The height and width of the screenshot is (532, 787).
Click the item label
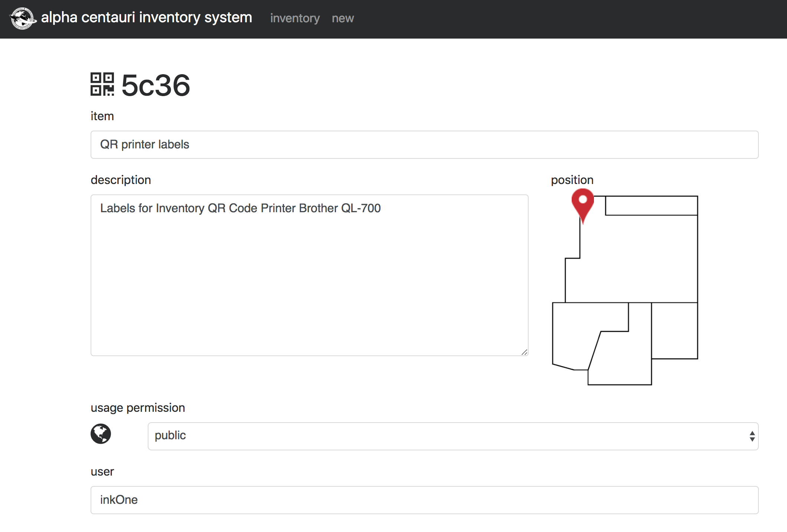(x=102, y=116)
